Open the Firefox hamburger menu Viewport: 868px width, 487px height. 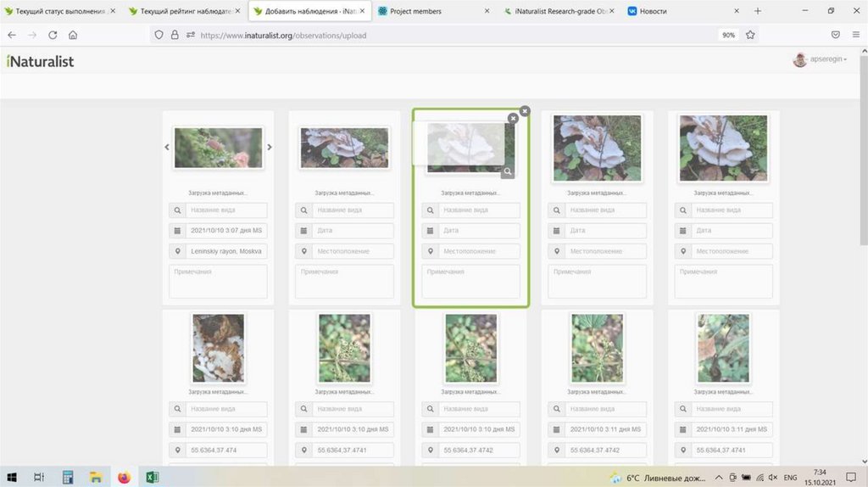[x=856, y=35]
